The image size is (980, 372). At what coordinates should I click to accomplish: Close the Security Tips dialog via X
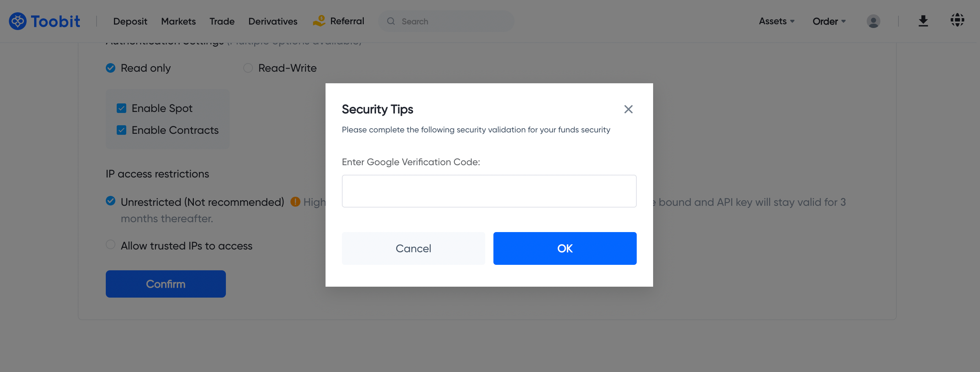coord(628,109)
